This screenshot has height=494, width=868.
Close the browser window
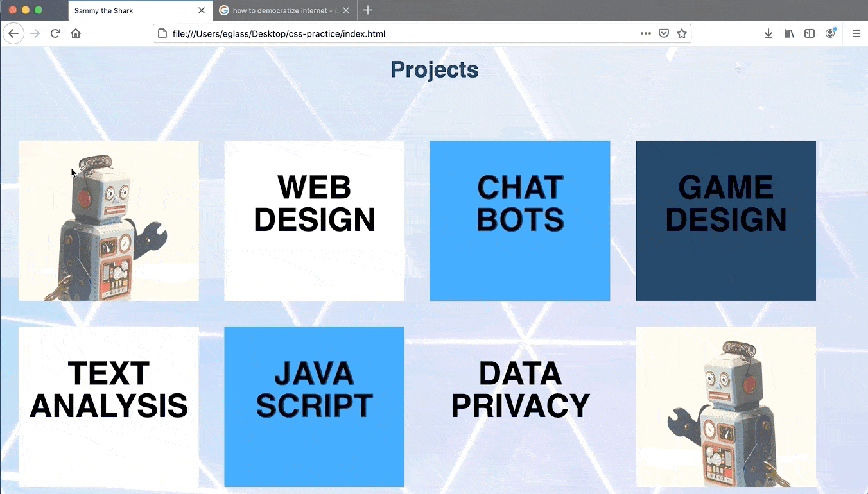click(x=12, y=10)
